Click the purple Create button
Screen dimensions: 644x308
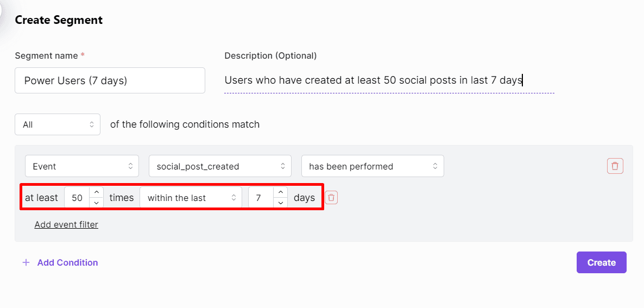601,262
